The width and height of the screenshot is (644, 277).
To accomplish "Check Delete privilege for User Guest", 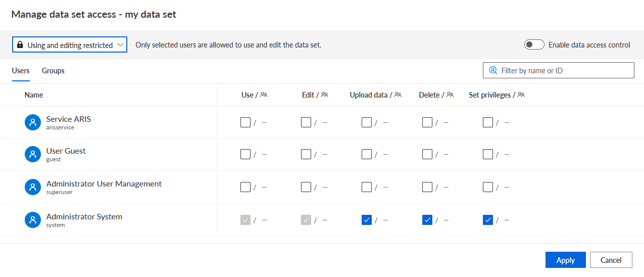I will 427,154.
